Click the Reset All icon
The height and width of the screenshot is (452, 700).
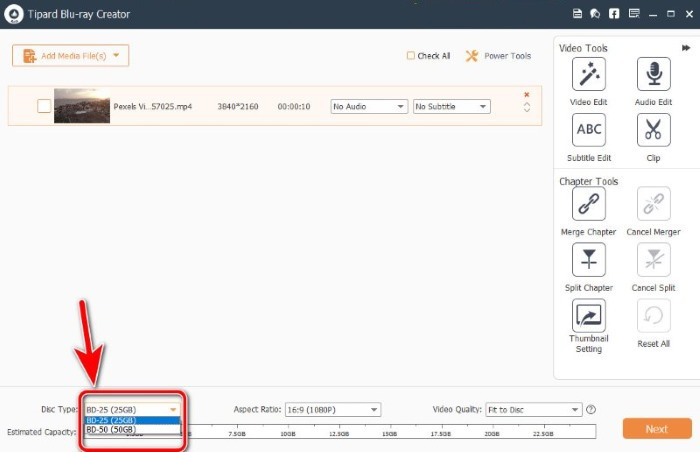point(653,315)
